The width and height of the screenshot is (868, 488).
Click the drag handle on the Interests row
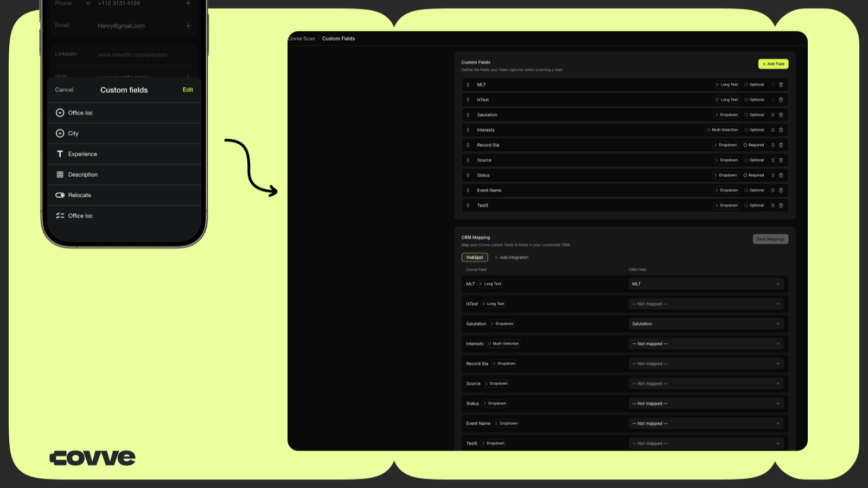pos(468,130)
